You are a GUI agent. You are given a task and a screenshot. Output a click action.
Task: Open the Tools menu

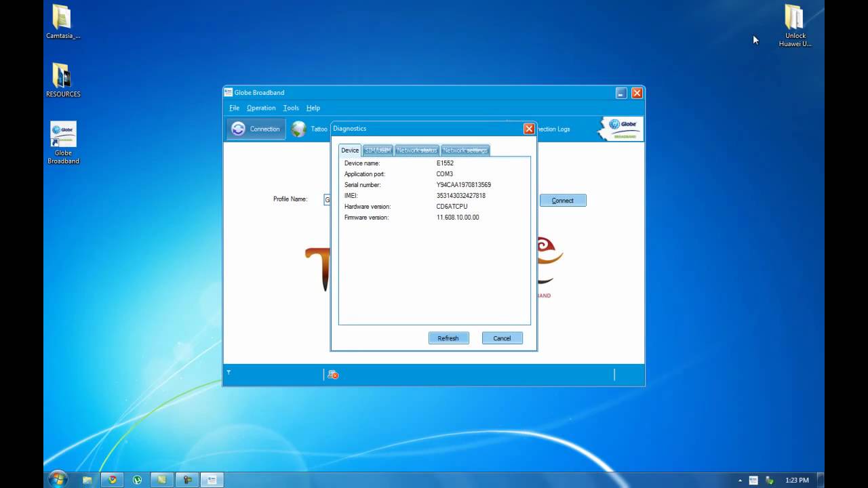point(291,108)
